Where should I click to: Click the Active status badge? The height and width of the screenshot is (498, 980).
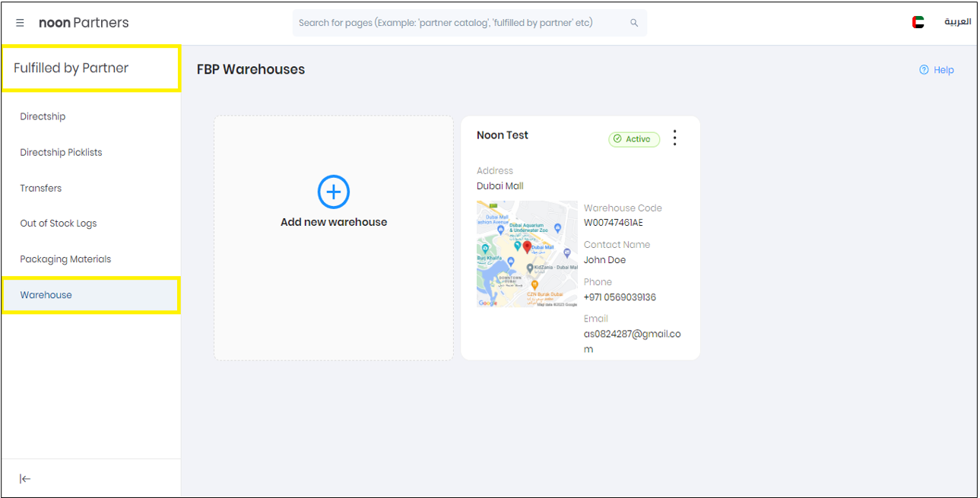pyautogui.click(x=634, y=139)
